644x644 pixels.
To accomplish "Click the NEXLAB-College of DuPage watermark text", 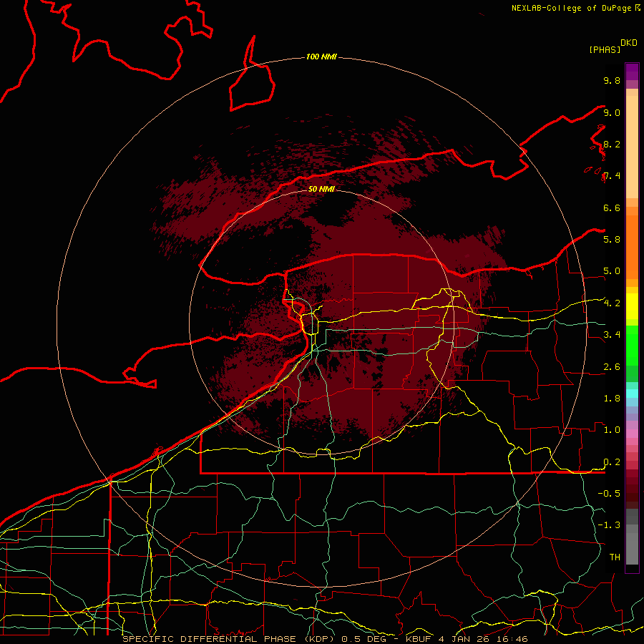I will click(572, 8).
